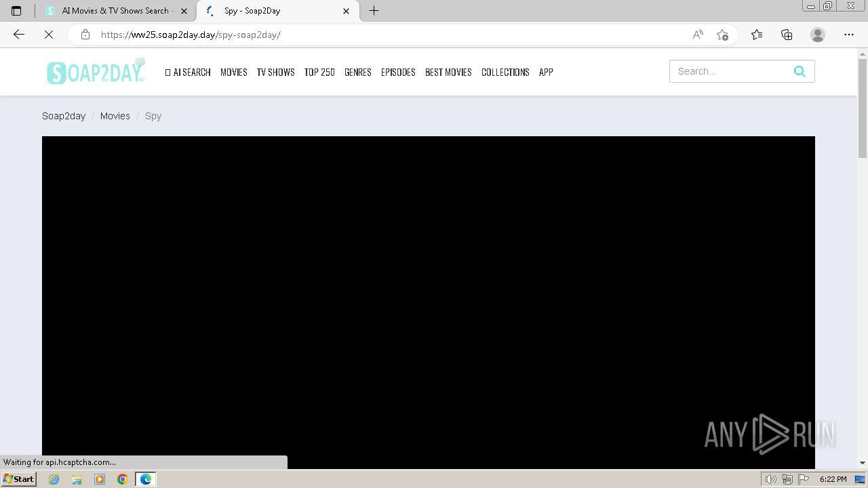Open the APP menu item

point(546,72)
